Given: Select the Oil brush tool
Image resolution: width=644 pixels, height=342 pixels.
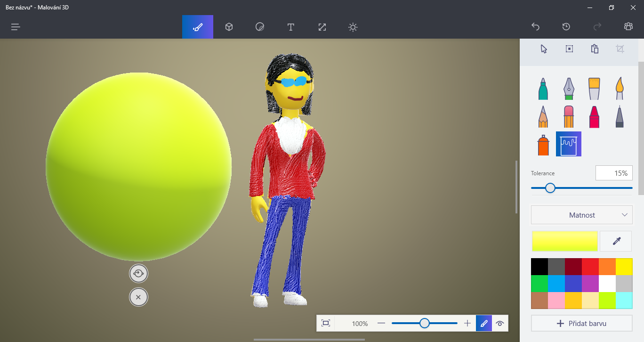Looking at the screenshot, I should 594,89.
